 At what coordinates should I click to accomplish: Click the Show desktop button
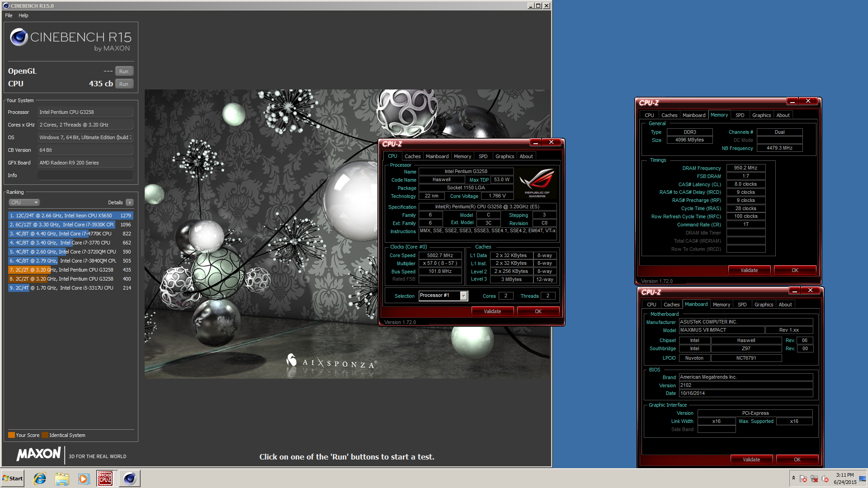[863, 479]
